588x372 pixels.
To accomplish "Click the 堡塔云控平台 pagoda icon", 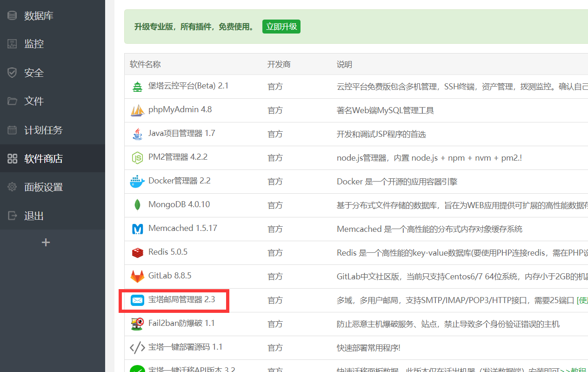I will tap(137, 87).
